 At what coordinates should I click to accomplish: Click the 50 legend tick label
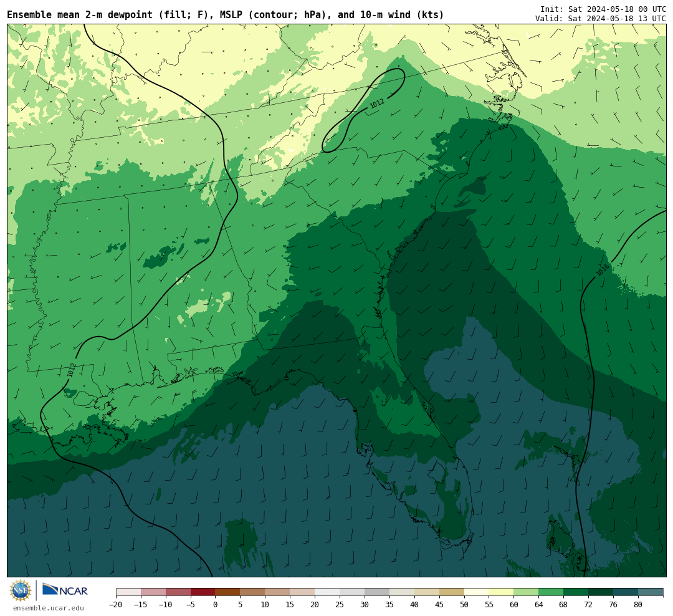pos(464,605)
